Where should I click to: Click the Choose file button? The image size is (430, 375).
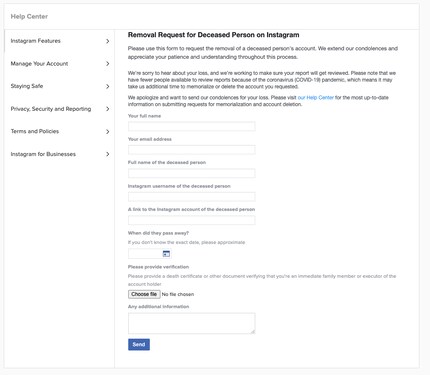(x=144, y=294)
